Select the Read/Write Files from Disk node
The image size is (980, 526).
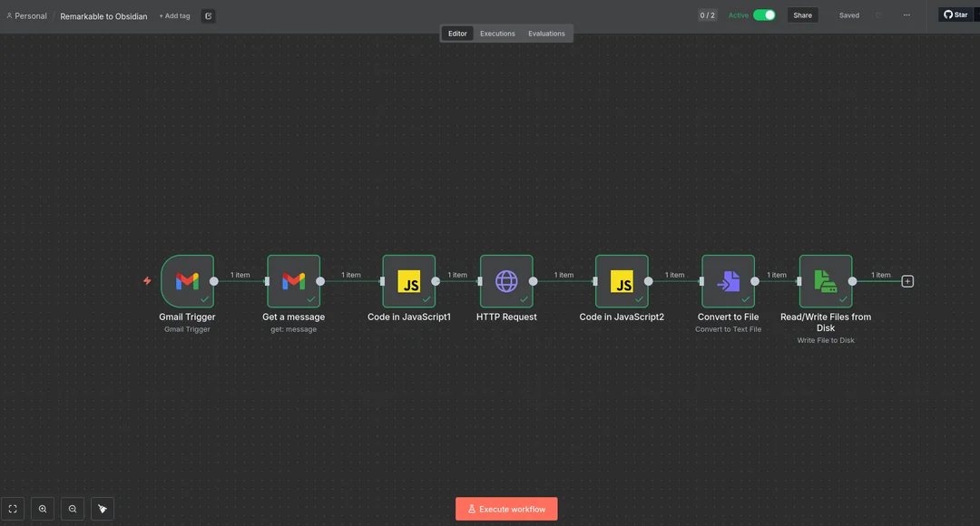[826, 281]
